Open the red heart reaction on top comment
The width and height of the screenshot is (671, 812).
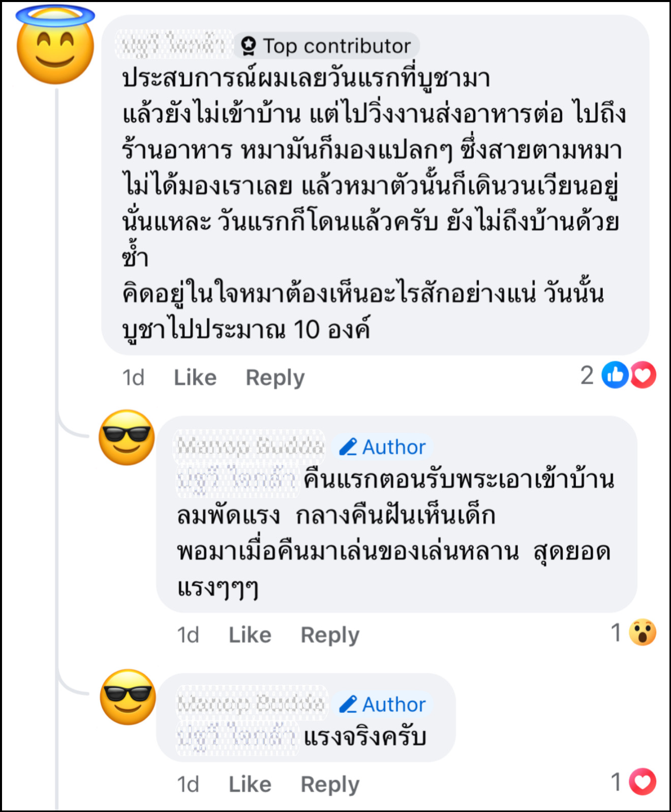(x=643, y=375)
